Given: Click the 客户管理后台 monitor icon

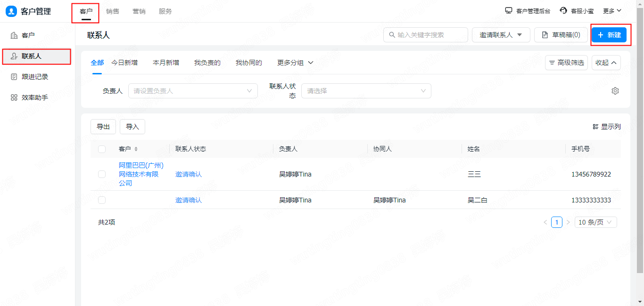Looking at the screenshot, I should 509,11.
